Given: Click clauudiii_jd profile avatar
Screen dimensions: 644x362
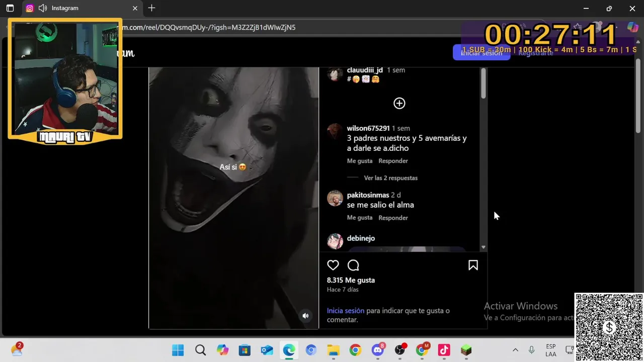Looking at the screenshot, I should pos(335,74).
